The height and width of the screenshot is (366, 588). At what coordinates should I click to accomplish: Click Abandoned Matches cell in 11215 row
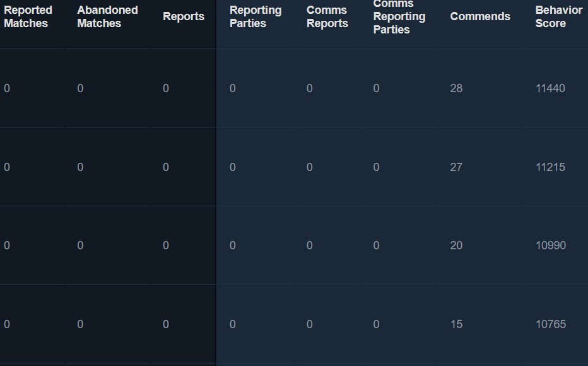(x=80, y=167)
